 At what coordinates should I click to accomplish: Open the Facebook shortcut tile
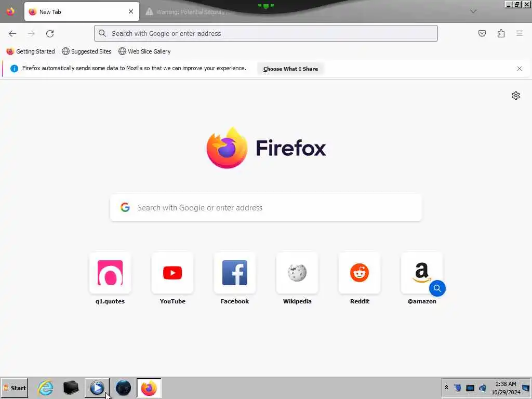[235, 273]
